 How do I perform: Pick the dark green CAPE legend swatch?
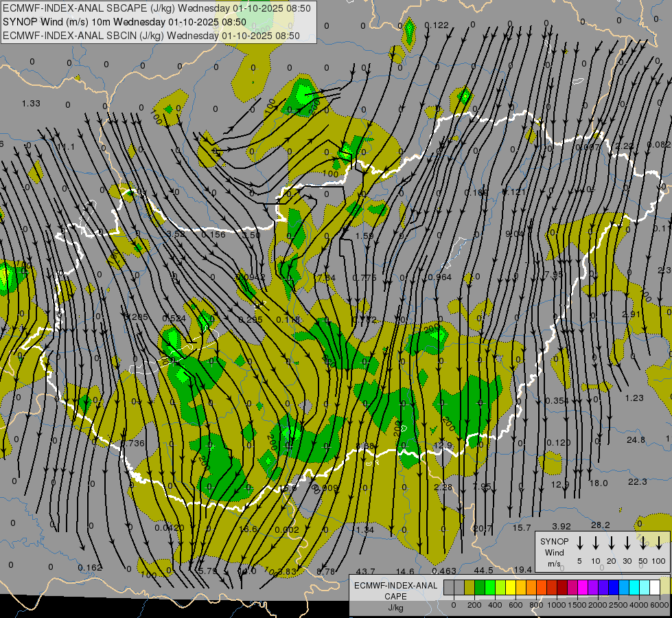(480, 587)
